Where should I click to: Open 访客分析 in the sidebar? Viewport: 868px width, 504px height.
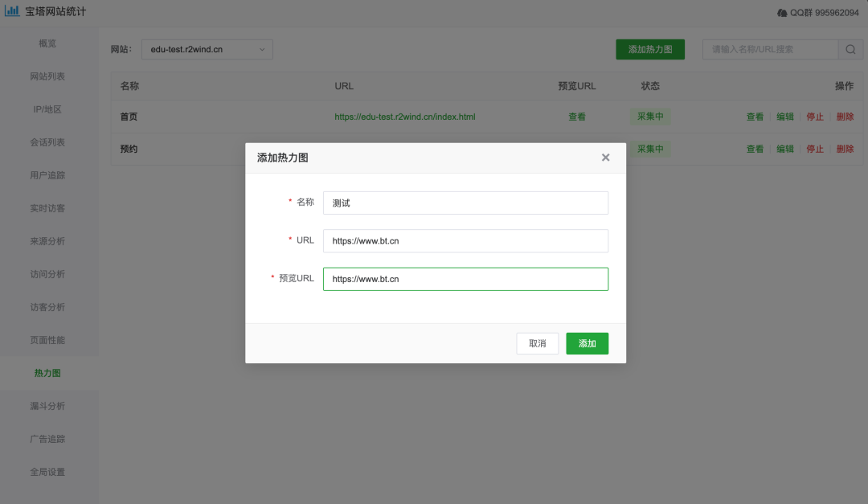point(47,307)
